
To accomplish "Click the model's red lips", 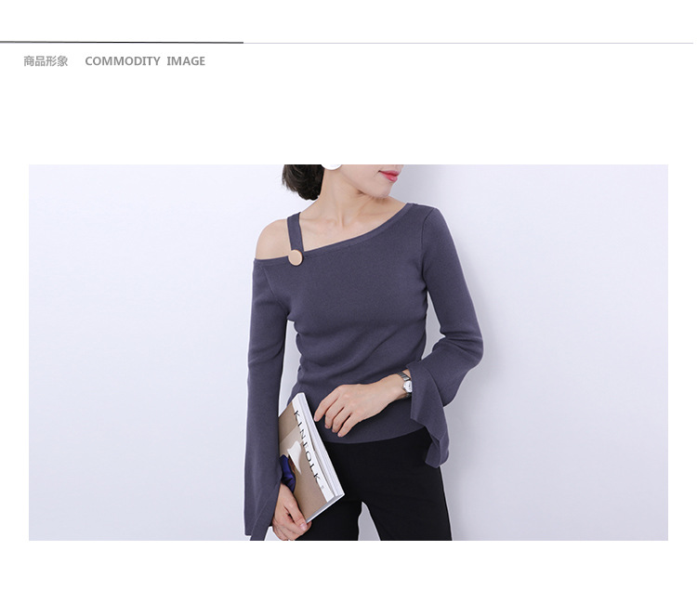I will pyautogui.click(x=389, y=175).
